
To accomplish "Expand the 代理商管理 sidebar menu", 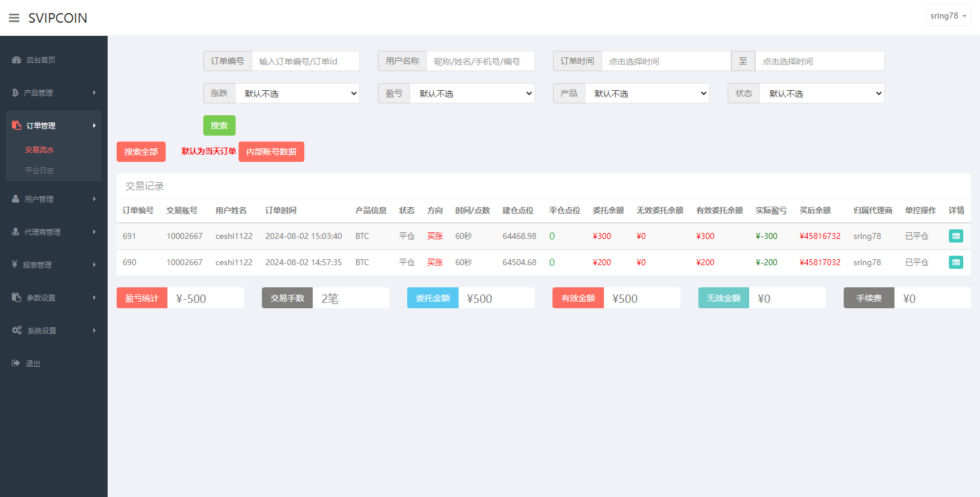I will tap(53, 232).
